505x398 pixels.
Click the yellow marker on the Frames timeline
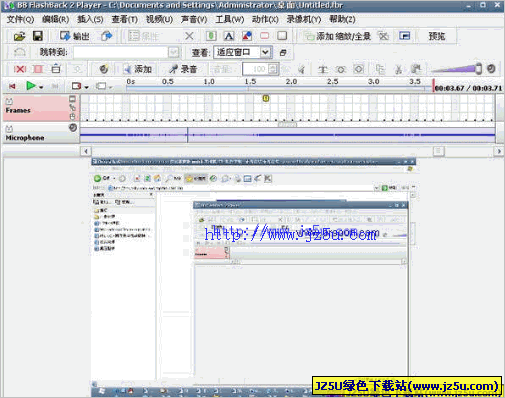[266, 98]
